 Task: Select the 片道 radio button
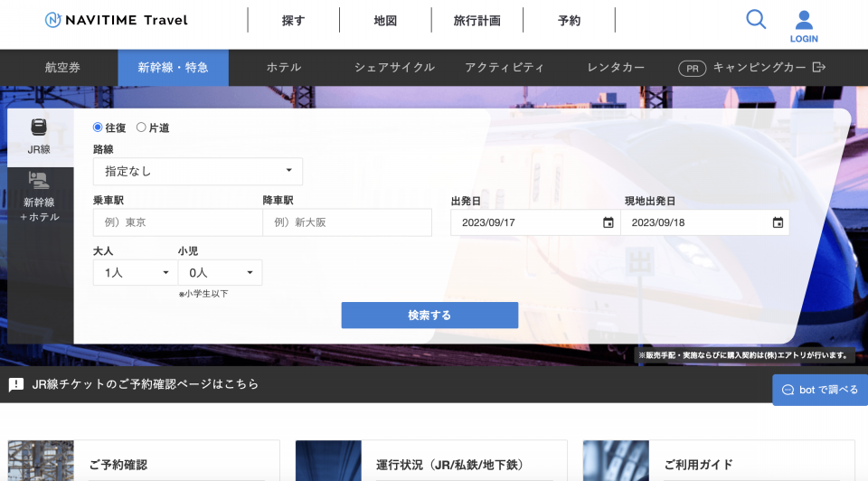141,127
